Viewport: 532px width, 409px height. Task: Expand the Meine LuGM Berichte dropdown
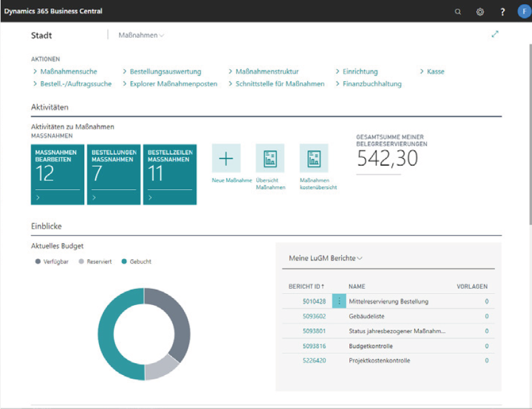pyautogui.click(x=326, y=258)
